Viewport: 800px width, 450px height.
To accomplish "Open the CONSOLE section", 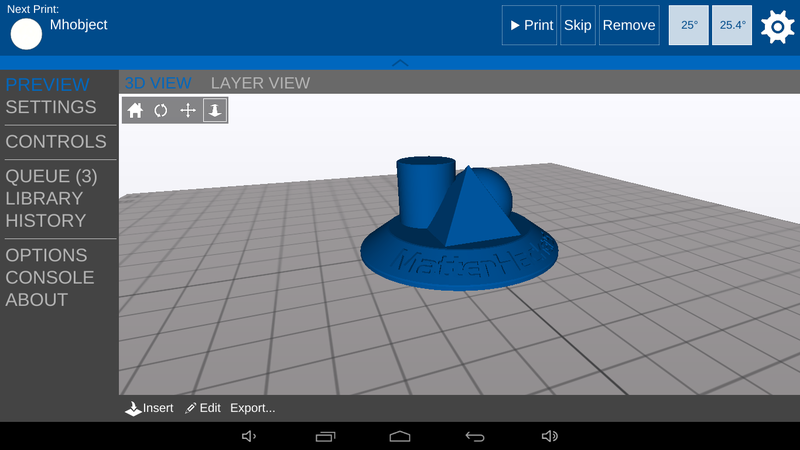I will coord(49,277).
